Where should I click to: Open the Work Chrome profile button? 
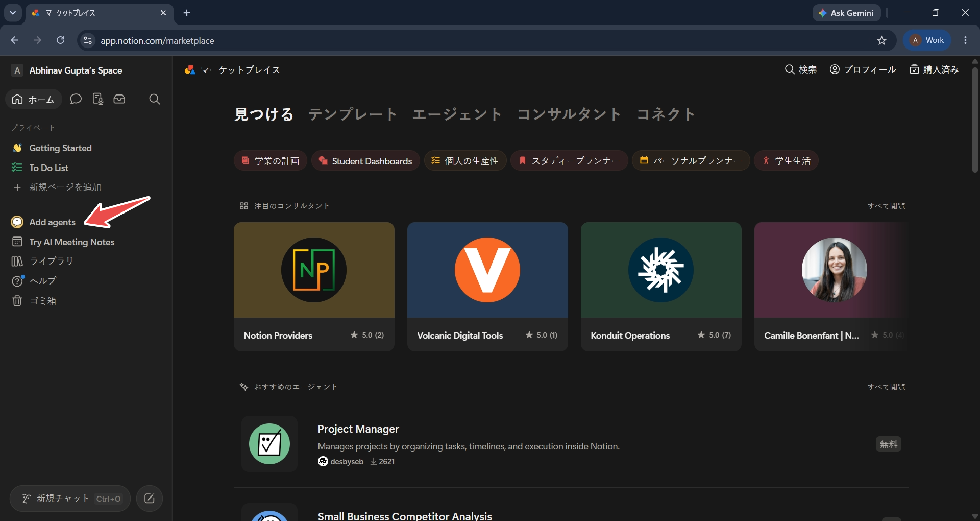(927, 40)
